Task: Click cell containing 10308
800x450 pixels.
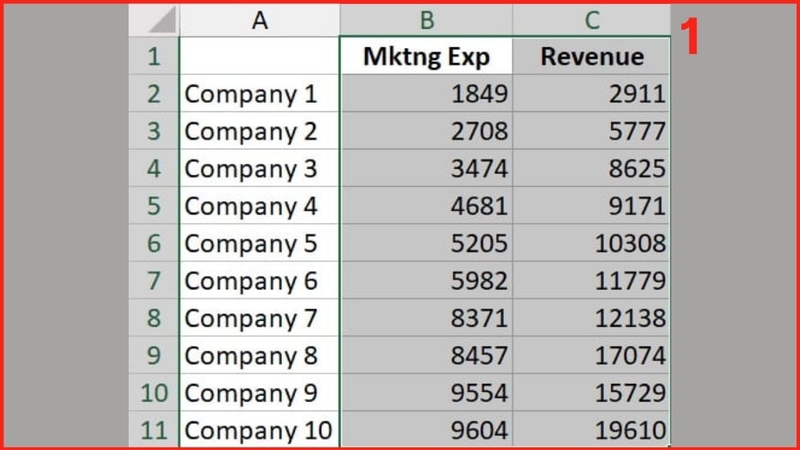Action: 592,243
